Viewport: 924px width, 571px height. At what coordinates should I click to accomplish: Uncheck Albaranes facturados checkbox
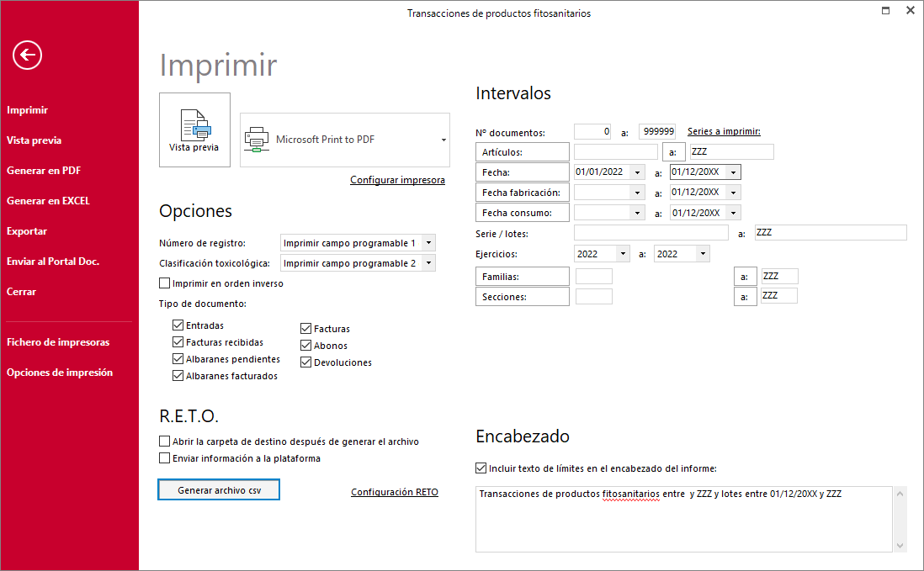178,376
